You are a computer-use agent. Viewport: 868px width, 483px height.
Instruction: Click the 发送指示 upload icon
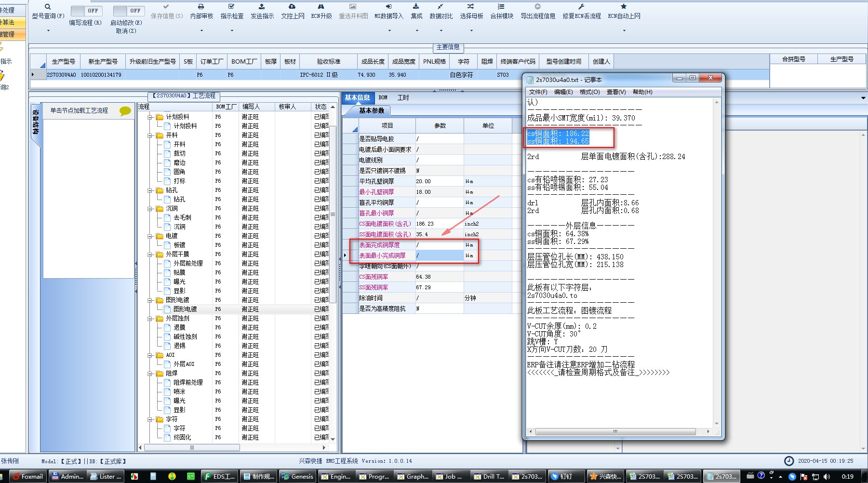[262, 7]
